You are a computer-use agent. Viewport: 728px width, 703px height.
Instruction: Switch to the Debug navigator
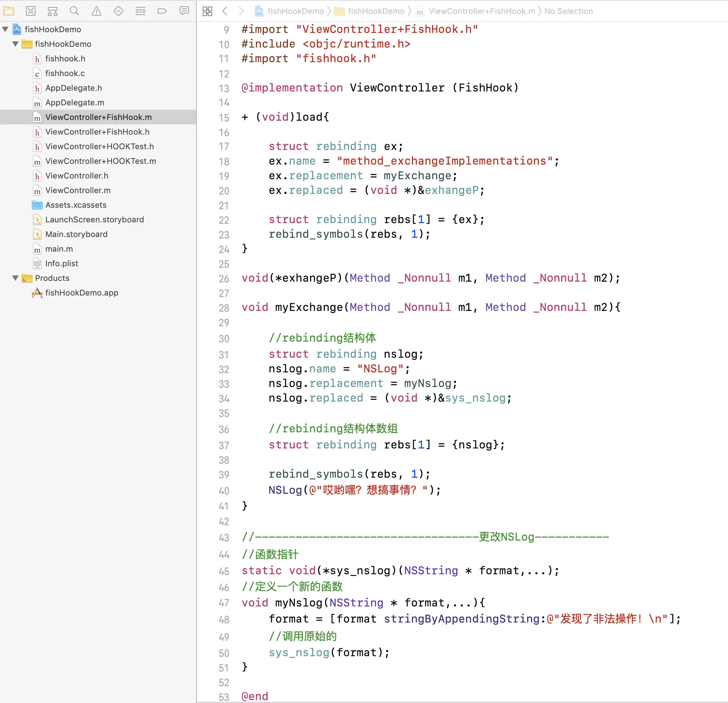click(140, 11)
